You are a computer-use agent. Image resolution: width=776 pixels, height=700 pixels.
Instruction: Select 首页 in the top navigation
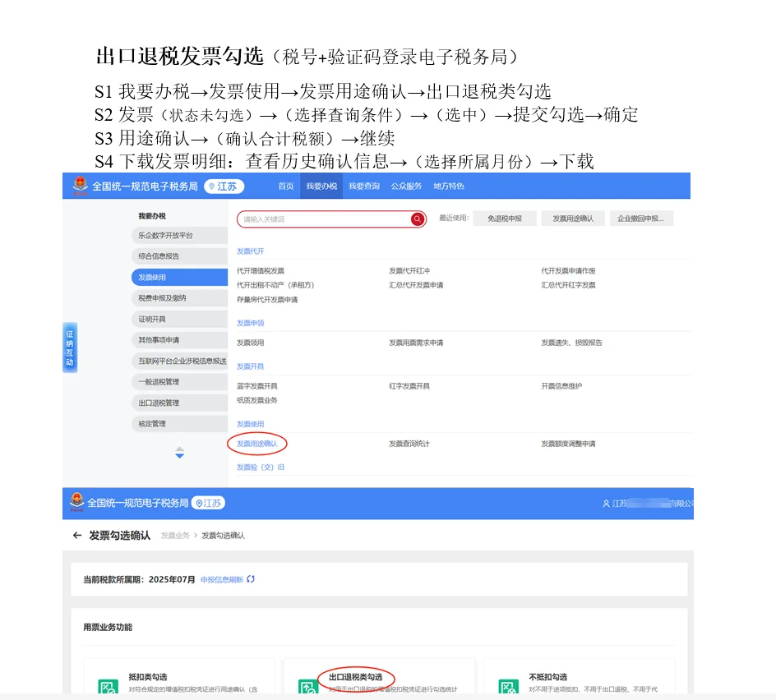pos(284,186)
